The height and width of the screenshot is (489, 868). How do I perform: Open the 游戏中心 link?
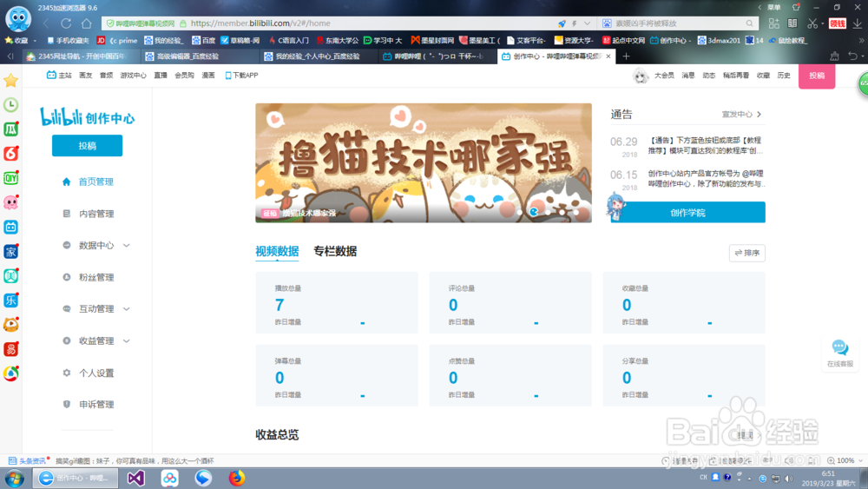pos(134,76)
